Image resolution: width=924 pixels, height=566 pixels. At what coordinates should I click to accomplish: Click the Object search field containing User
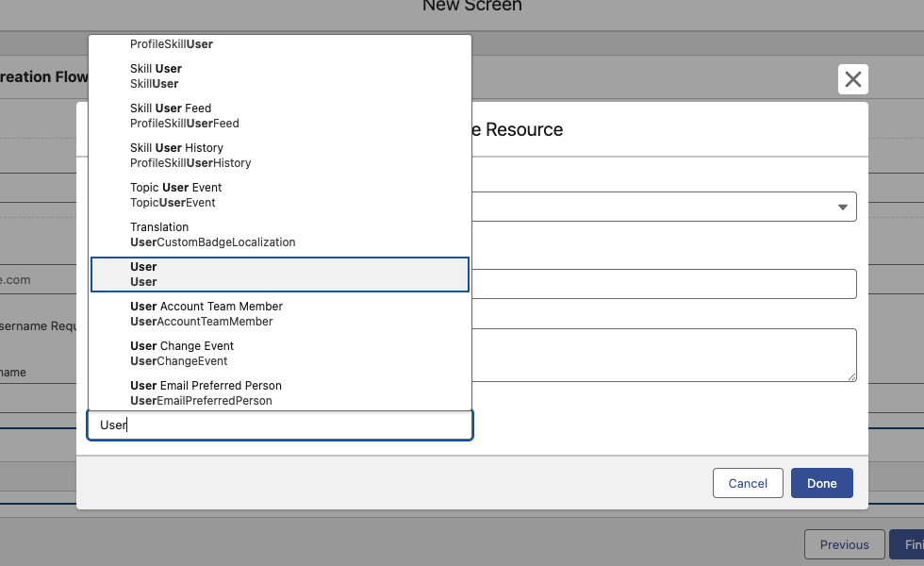coord(279,425)
